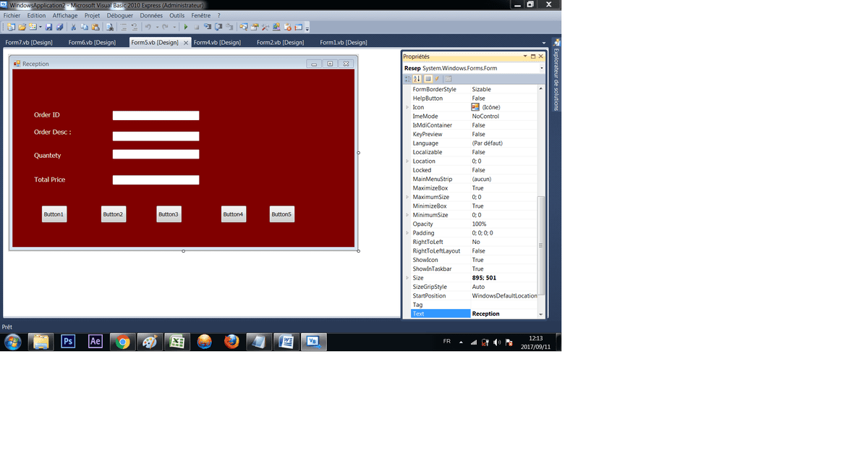
Task: Open Photoshop from the taskbar
Action: coord(68,342)
